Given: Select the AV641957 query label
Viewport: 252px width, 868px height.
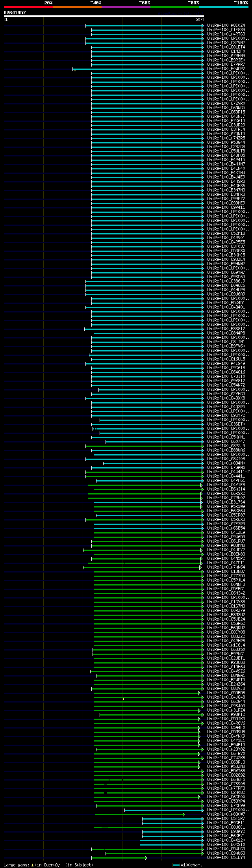Looking at the screenshot, I should coord(15,13).
